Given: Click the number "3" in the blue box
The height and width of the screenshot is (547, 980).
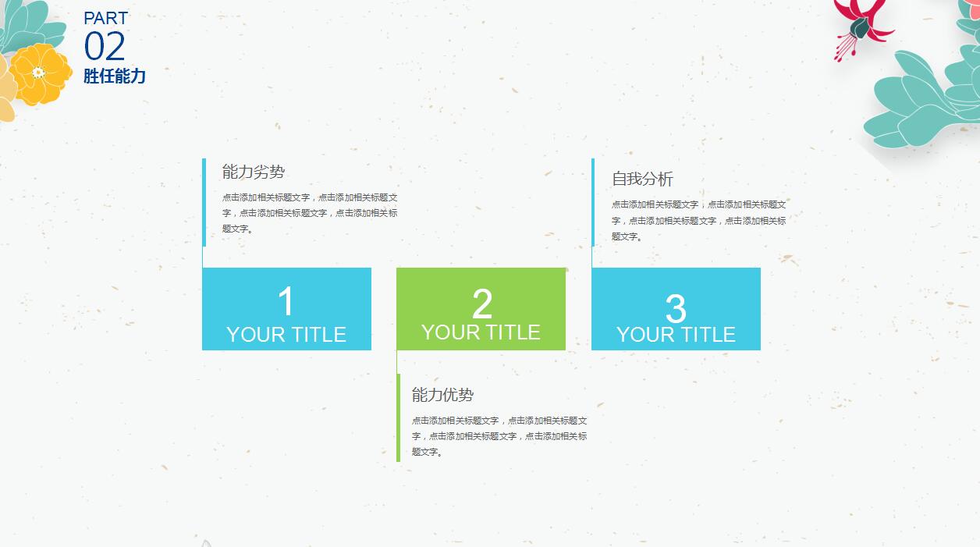Looking at the screenshot, I should 676,309.
